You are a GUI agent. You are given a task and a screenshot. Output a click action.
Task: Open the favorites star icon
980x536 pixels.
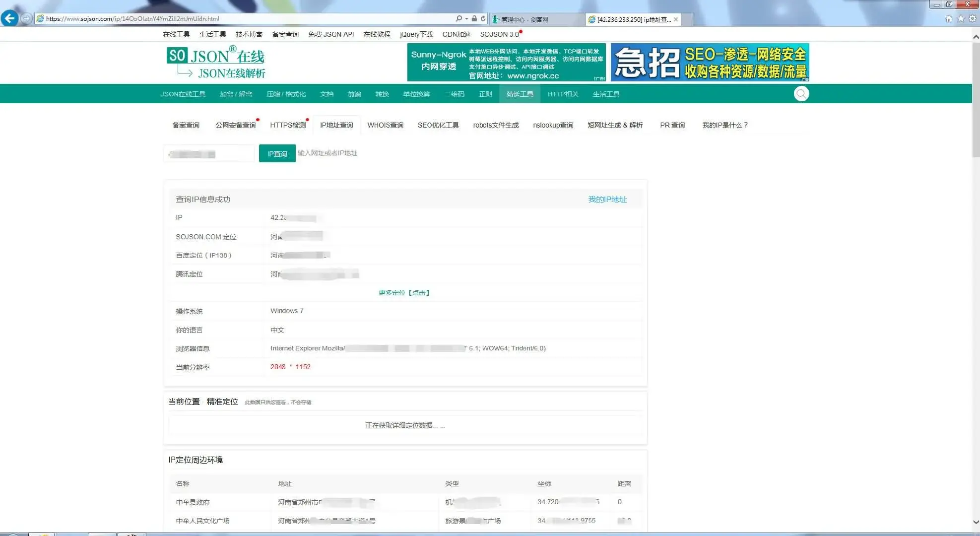click(961, 19)
